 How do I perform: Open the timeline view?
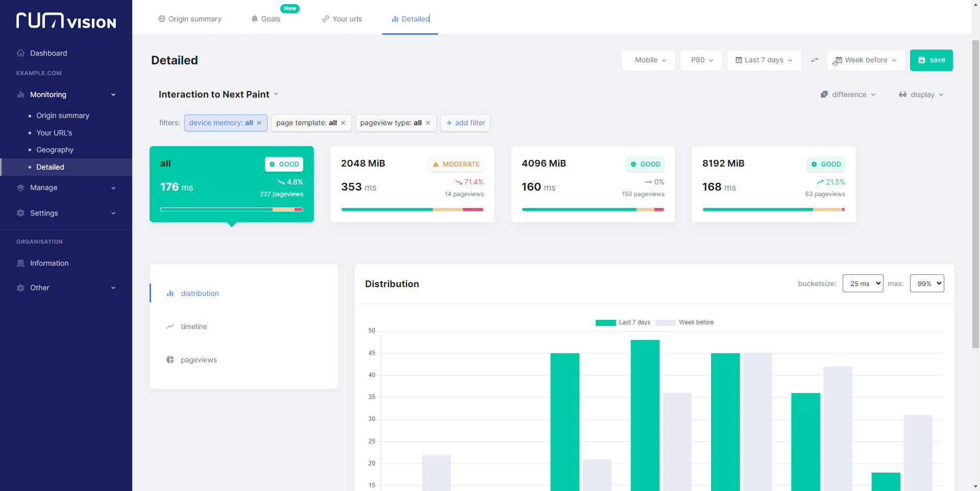click(x=193, y=326)
